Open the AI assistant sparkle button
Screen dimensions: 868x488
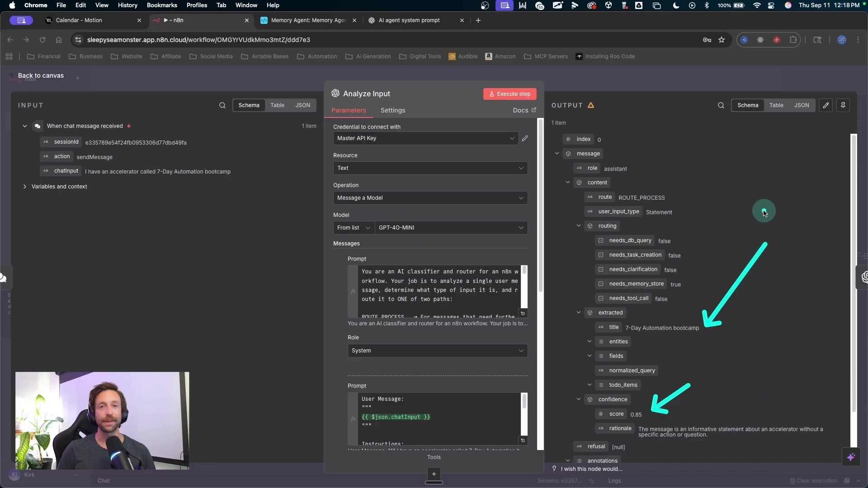pyautogui.click(x=851, y=457)
